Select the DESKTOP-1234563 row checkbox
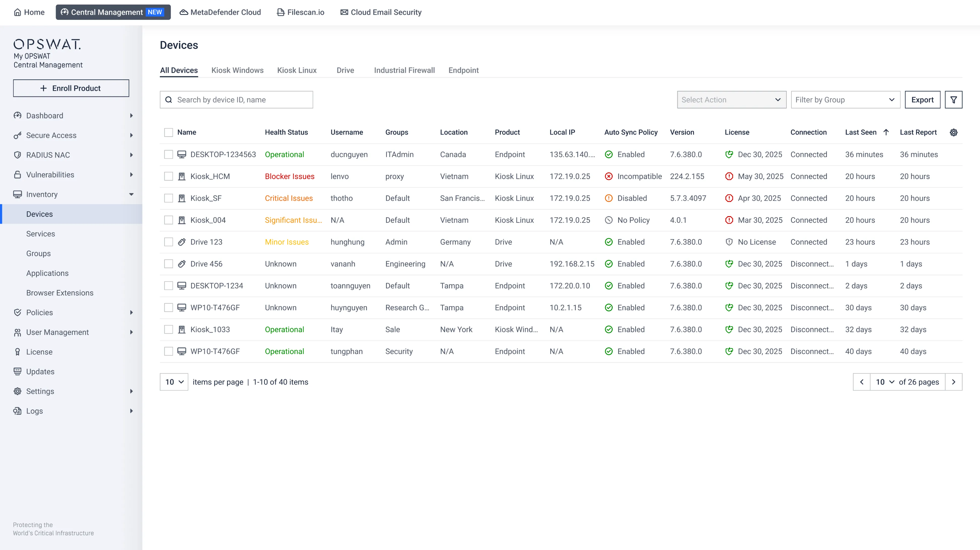The width and height of the screenshot is (980, 550). (169, 154)
